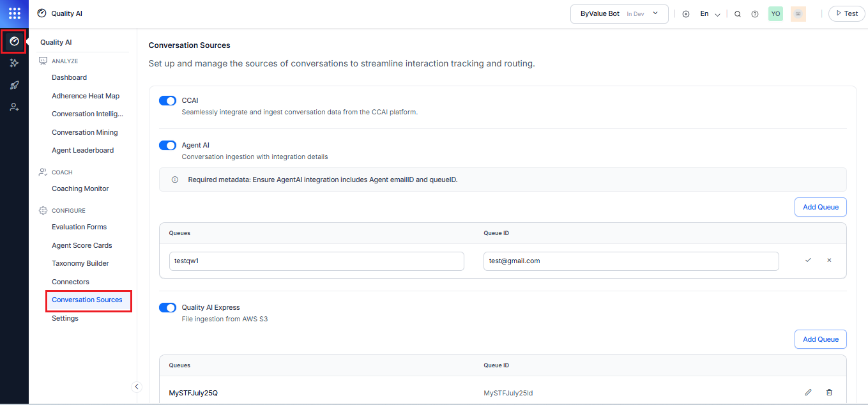The width and height of the screenshot is (868, 405).
Task: Disable the Agent AI toggle
Action: (x=167, y=146)
